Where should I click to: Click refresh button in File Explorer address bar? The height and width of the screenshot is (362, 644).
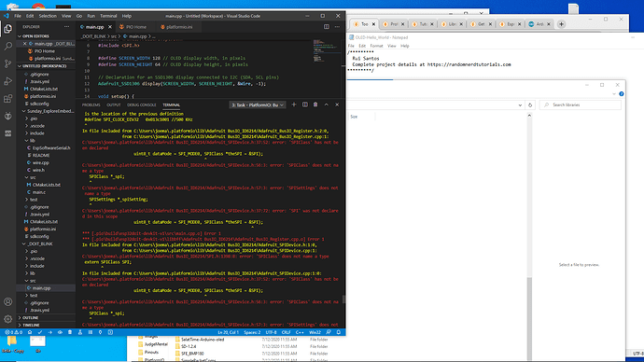point(530,105)
